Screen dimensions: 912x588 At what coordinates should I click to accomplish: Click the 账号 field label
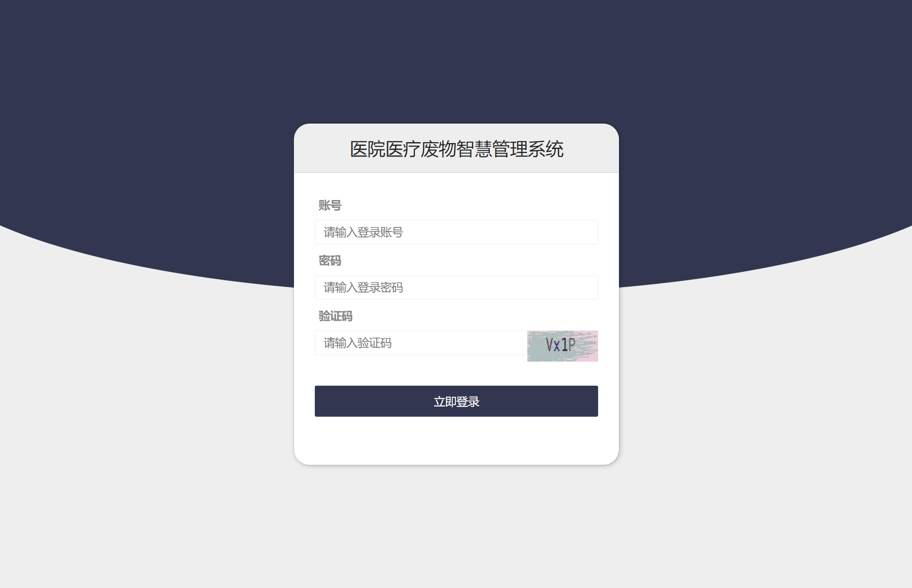[330, 205]
